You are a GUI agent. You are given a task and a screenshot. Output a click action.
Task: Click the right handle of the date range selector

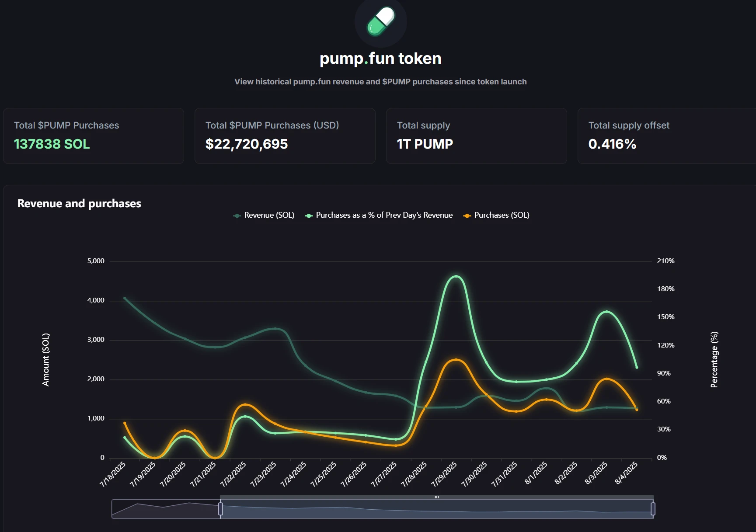pyautogui.click(x=652, y=509)
